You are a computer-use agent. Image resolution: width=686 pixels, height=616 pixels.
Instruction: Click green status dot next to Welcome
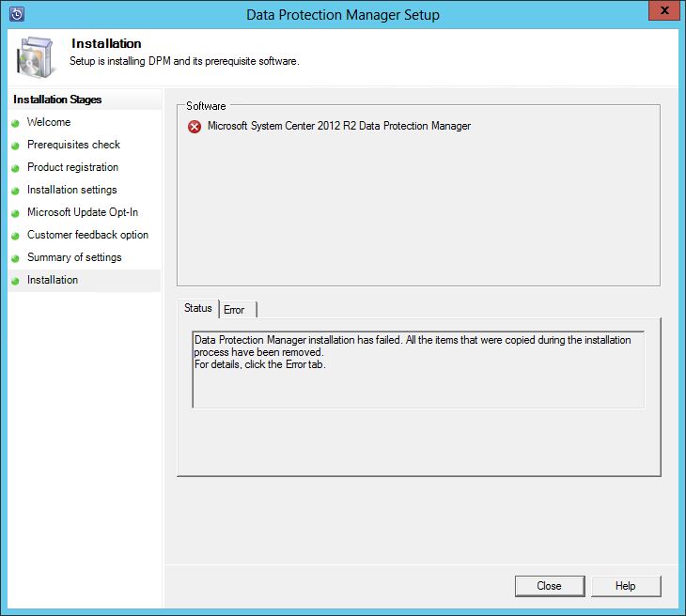[x=15, y=123]
